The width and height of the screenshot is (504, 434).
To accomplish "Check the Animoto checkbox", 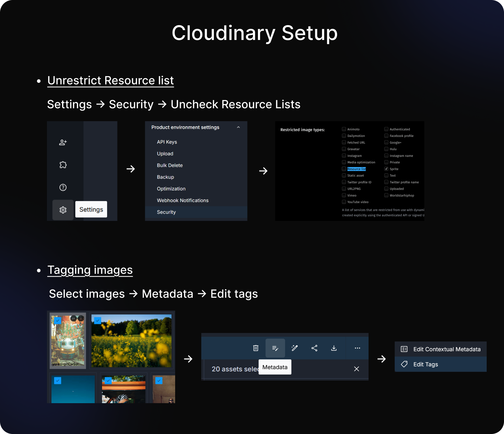I will (x=344, y=129).
